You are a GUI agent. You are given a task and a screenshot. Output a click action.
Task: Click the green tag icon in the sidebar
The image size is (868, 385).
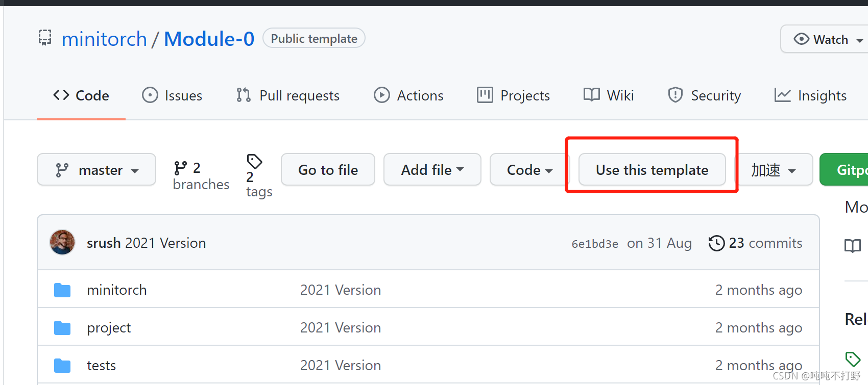(x=853, y=359)
